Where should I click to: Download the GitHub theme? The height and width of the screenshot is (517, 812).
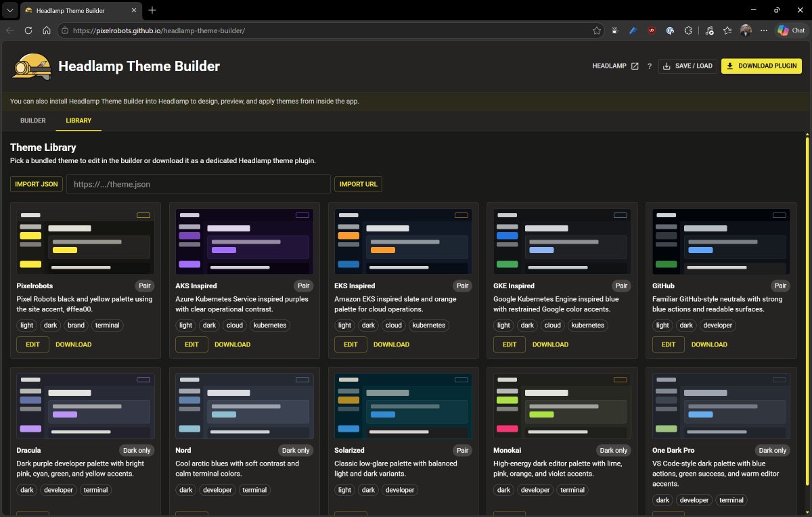(709, 344)
